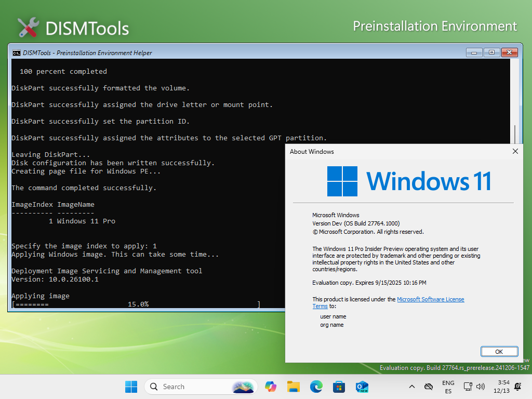Open the notification center bell icon
532x399 pixels.
pyautogui.click(x=518, y=387)
